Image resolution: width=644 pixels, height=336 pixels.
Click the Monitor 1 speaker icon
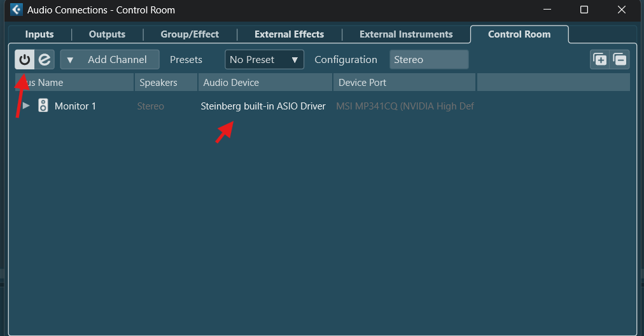pos(43,106)
